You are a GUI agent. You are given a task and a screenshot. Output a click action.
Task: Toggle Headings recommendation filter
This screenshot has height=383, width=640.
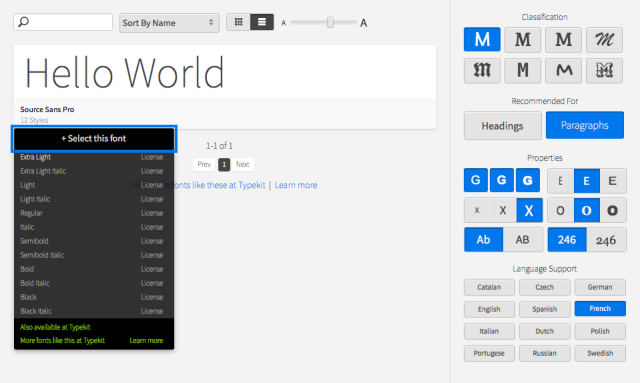click(x=502, y=126)
